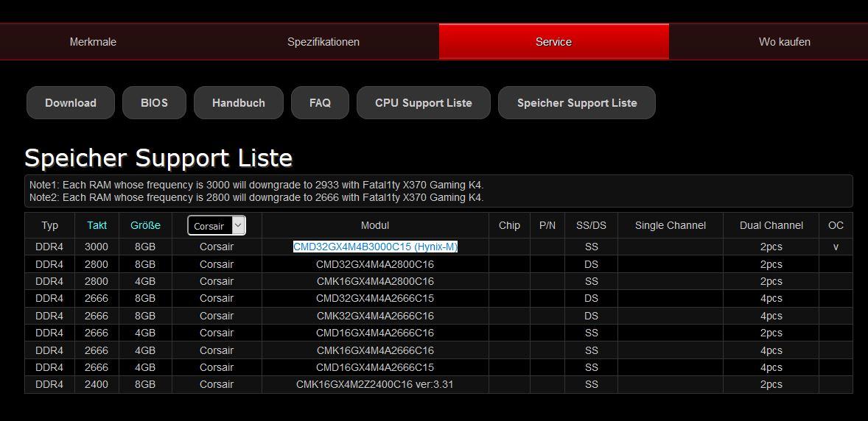Click the 3000 Takt value
The height and width of the screenshot is (421, 868).
[x=97, y=247]
